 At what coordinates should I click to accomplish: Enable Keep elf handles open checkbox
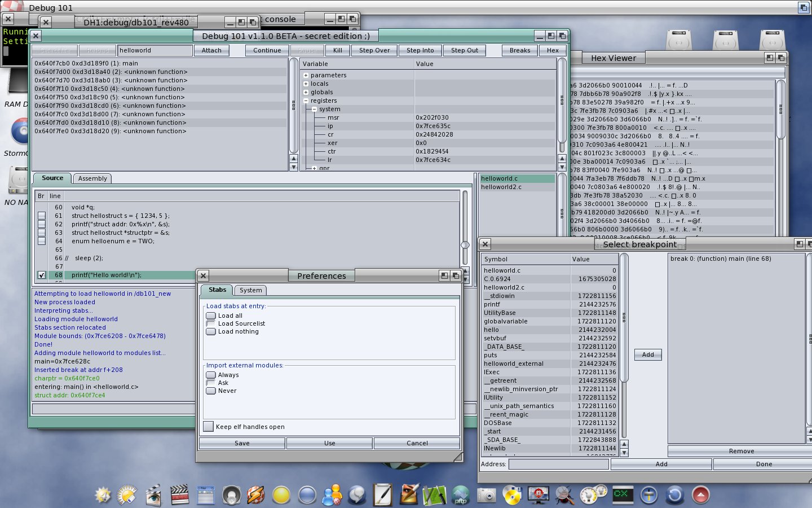(209, 427)
